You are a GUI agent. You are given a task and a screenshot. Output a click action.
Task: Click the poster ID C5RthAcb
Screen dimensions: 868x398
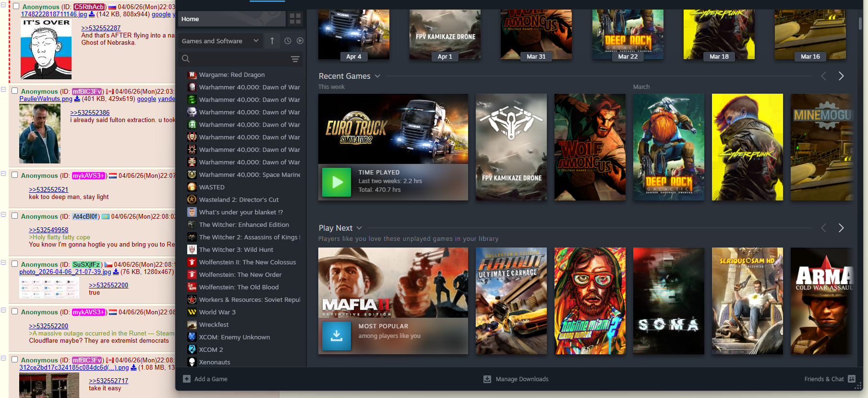point(89,7)
